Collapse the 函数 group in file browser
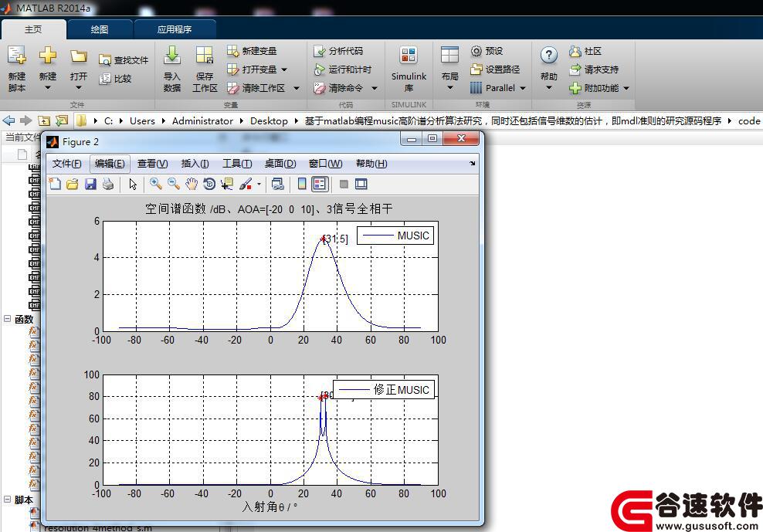763x532 pixels. point(7,319)
